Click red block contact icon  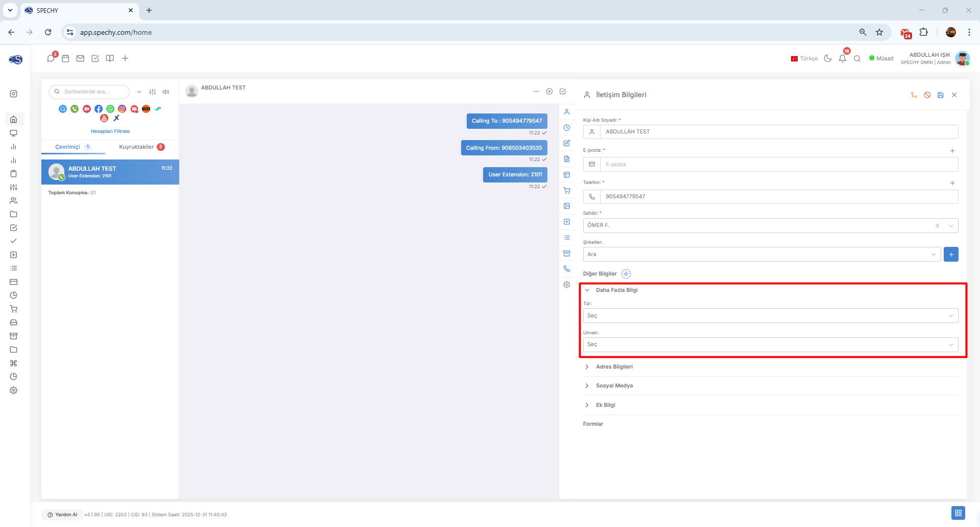click(927, 95)
